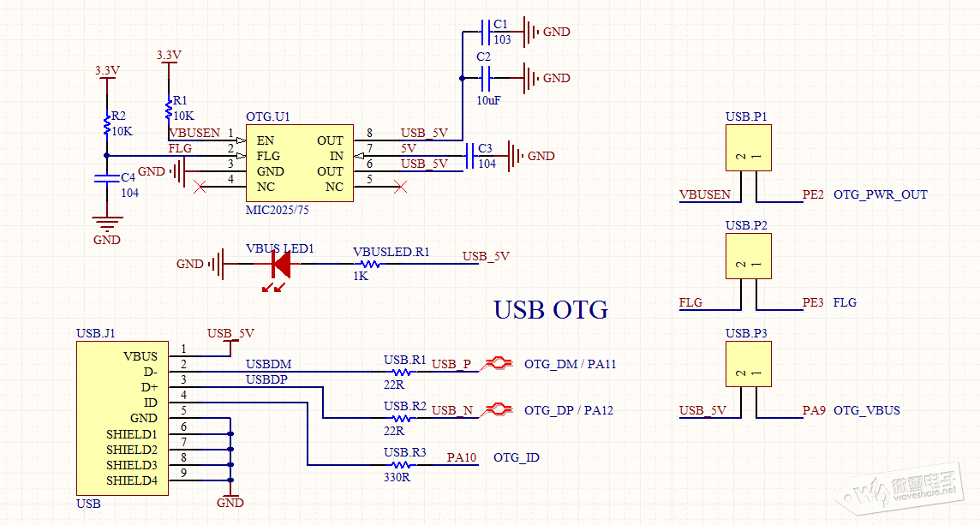Click the "VBUS" pin name in USB.J1
The image size is (980, 525).
[140, 356]
